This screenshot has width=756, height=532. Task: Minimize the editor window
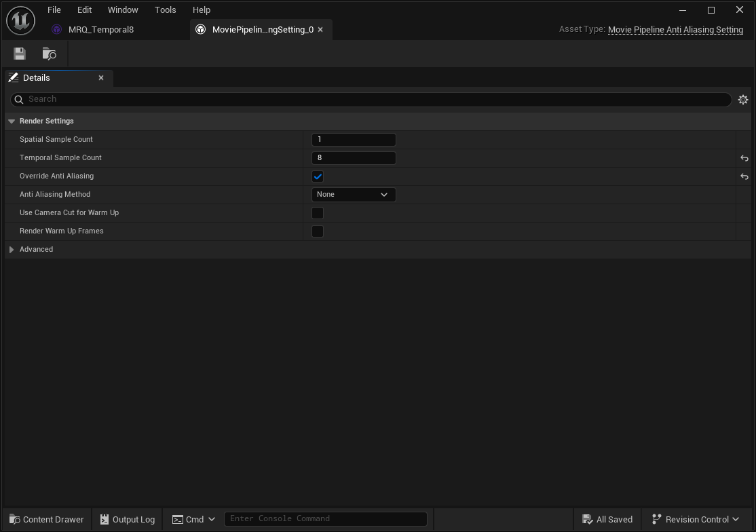pos(683,10)
